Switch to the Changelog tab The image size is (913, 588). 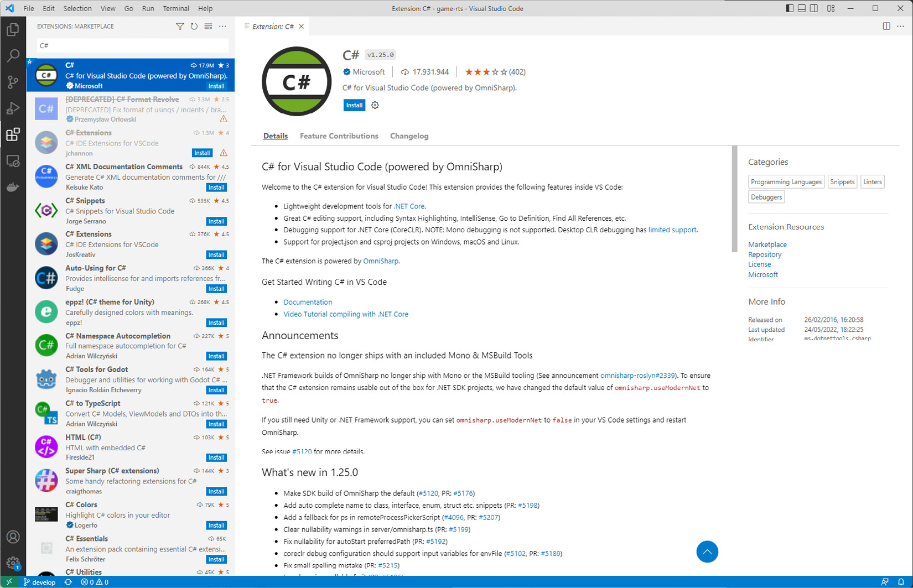coord(409,136)
